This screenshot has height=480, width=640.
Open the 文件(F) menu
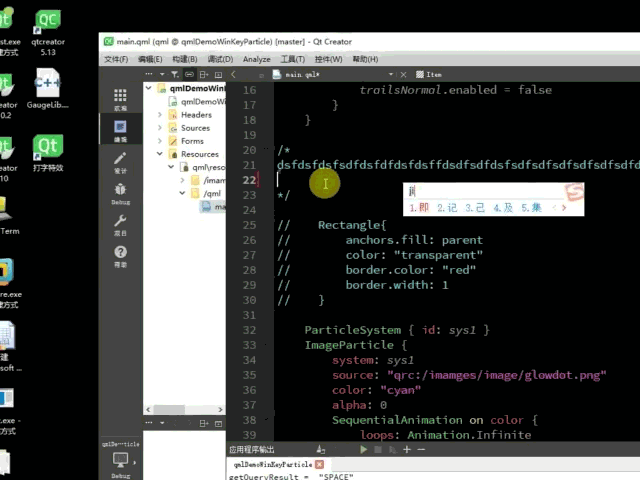[116, 59]
